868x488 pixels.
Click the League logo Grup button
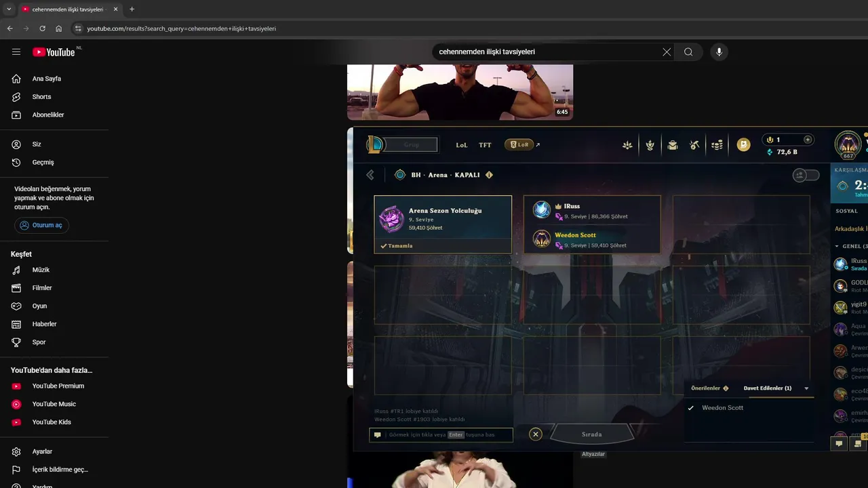click(x=402, y=144)
